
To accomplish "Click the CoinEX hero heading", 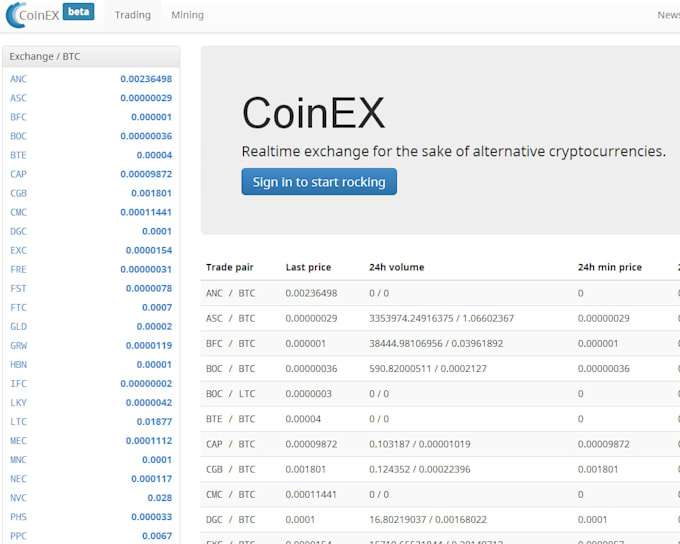I will click(313, 113).
